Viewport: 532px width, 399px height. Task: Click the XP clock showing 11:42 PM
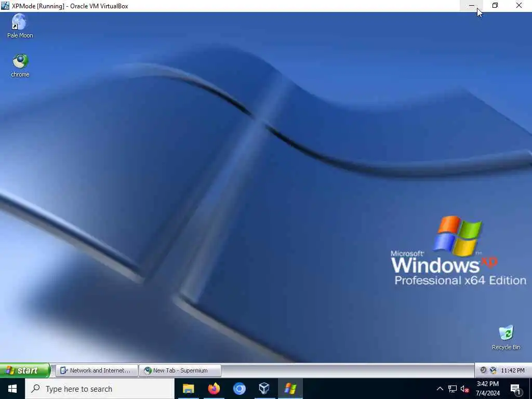(512, 370)
